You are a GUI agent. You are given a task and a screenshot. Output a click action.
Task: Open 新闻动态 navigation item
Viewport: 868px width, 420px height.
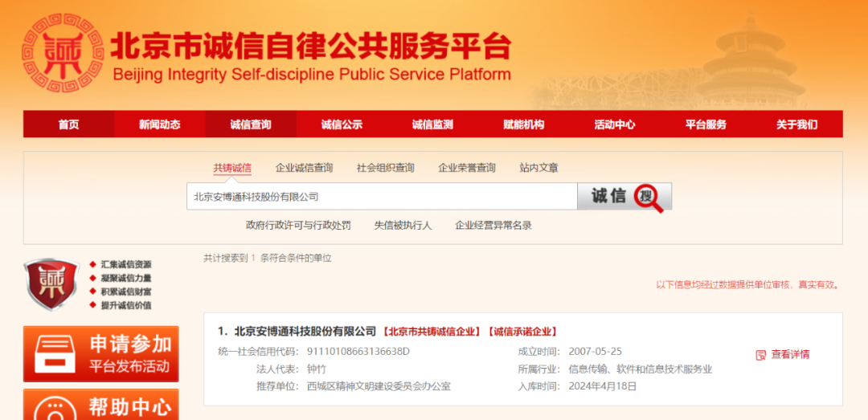coord(159,124)
